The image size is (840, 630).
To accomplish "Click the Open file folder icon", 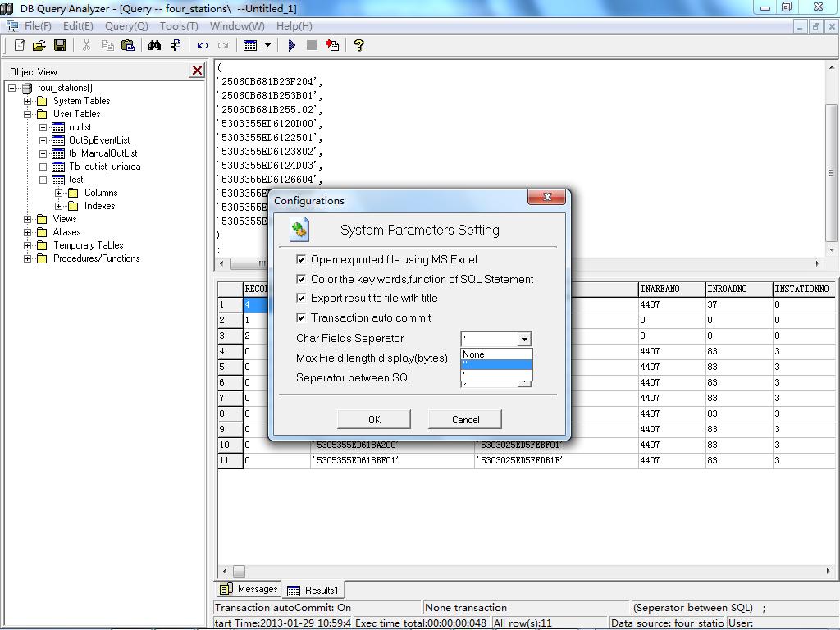I will coord(39,45).
